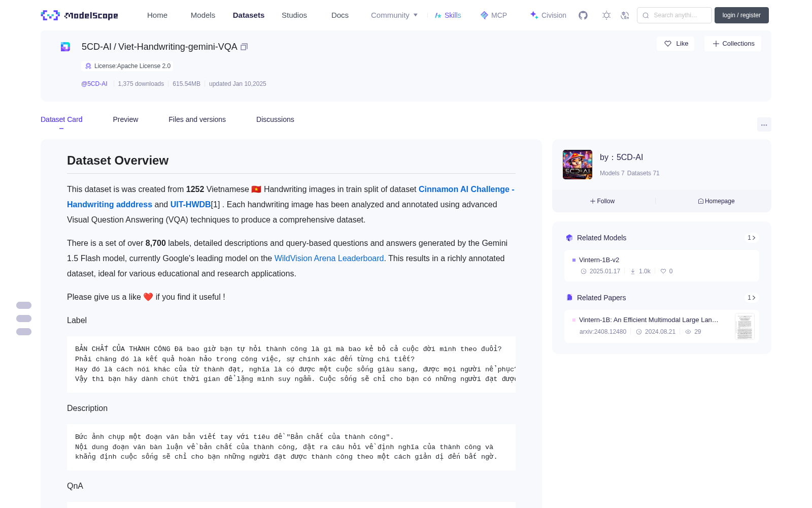Click the bottom pill in left floating nav
The width and height of the screenshot is (812, 508).
24,332
